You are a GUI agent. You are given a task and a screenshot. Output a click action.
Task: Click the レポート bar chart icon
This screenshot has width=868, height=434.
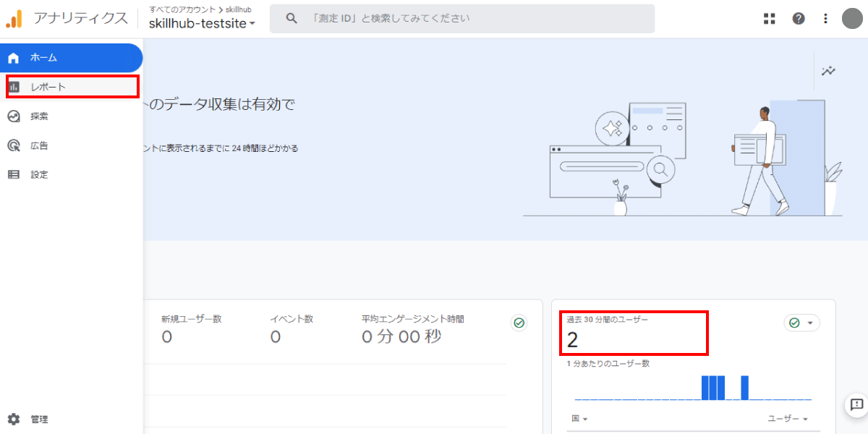coord(14,87)
